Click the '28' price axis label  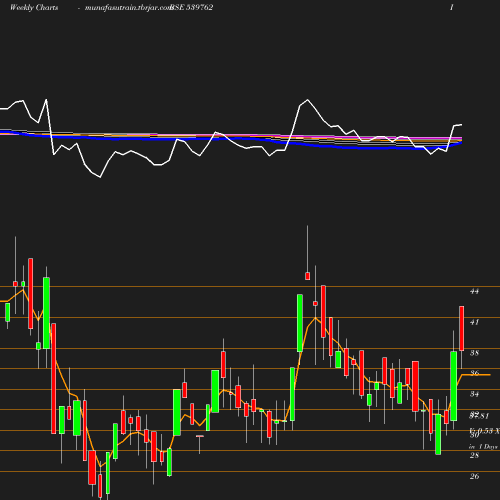pyautogui.click(x=474, y=455)
